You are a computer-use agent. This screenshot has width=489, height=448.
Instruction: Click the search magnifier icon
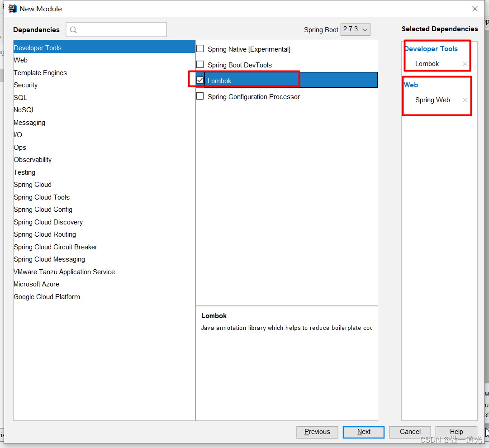[x=73, y=30]
